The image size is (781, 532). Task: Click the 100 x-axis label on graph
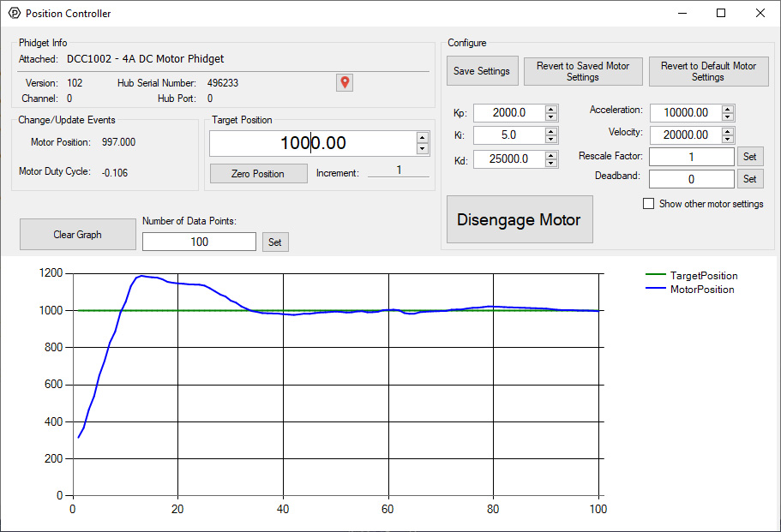pyautogui.click(x=598, y=509)
